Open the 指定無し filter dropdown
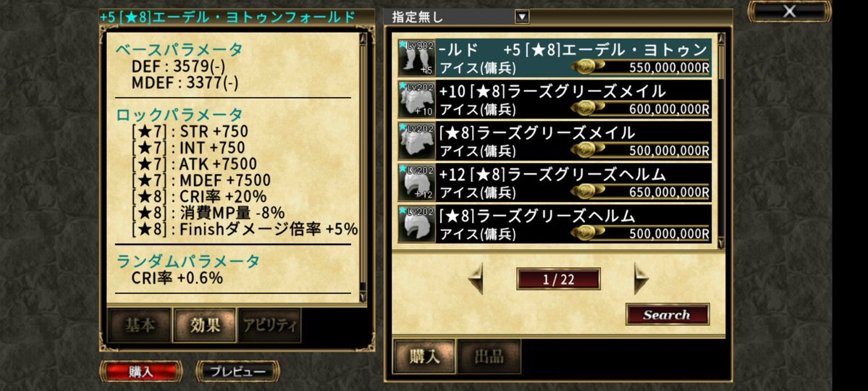Image resolution: width=868 pixels, height=391 pixels. [522, 17]
